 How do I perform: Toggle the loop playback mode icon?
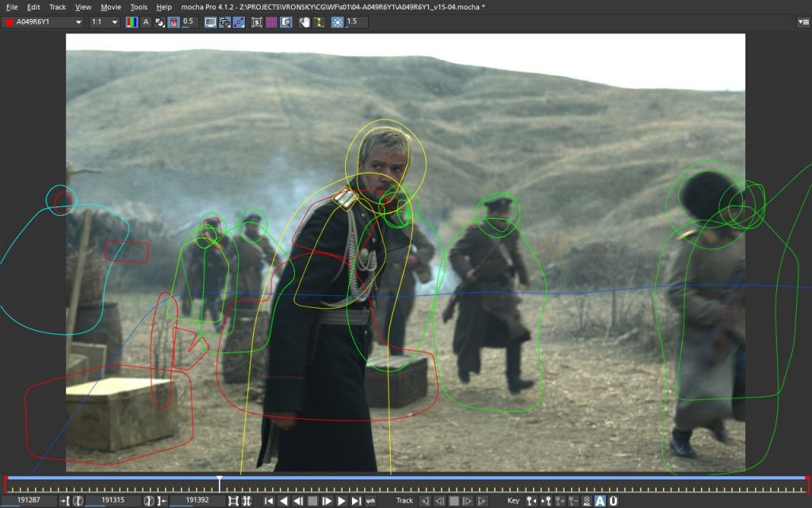[370, 501]
